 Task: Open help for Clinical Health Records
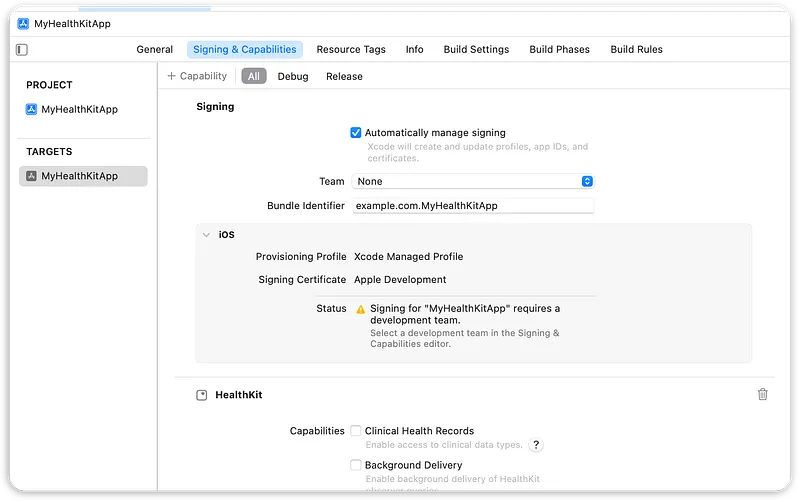536,445
